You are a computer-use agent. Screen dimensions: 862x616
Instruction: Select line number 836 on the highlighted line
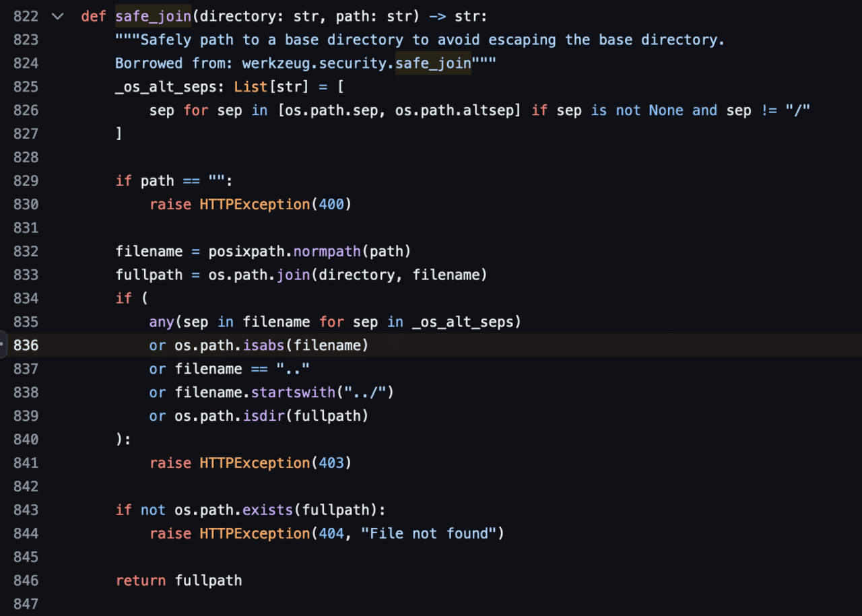click(x=26, y=345)
